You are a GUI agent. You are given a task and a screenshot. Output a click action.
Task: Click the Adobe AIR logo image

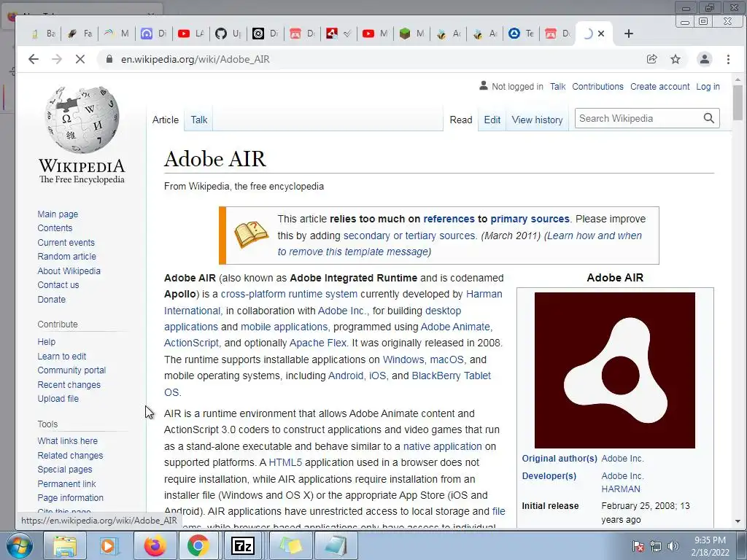tap(614, 370)
